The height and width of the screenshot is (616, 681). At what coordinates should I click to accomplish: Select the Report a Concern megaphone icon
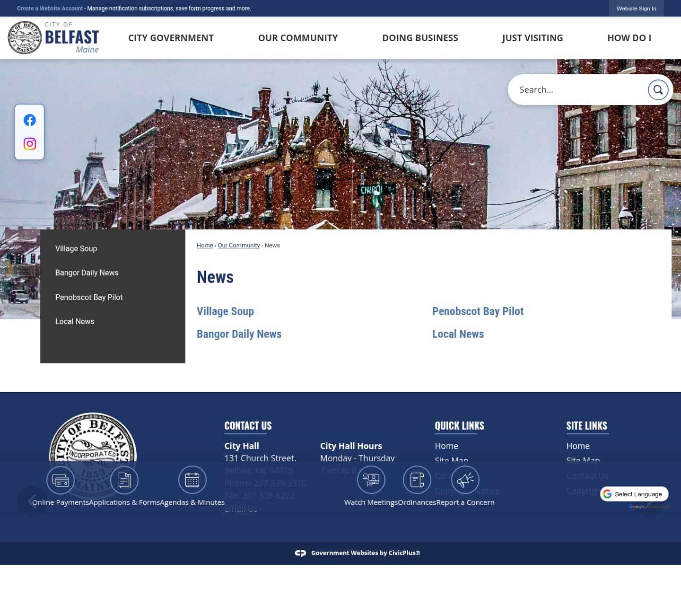(x=465, y=480)
